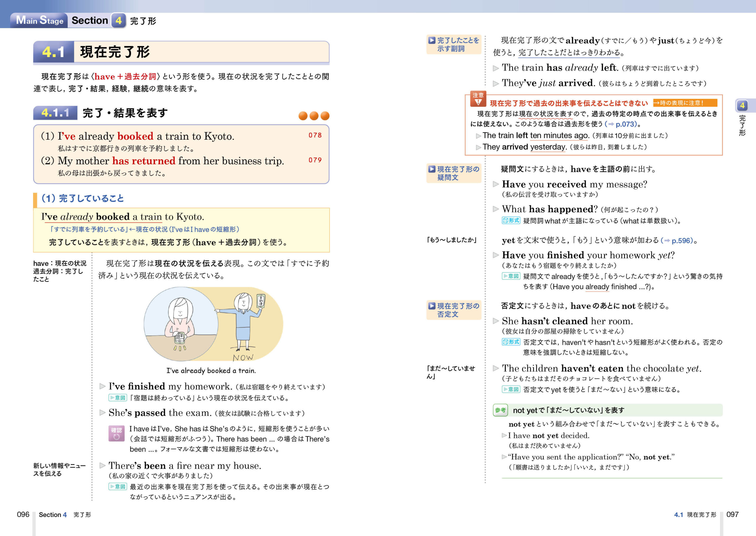The image size is (756, 536).
Task: Click the bullet before "What has happened?"
Action: (x=496, y=209)
